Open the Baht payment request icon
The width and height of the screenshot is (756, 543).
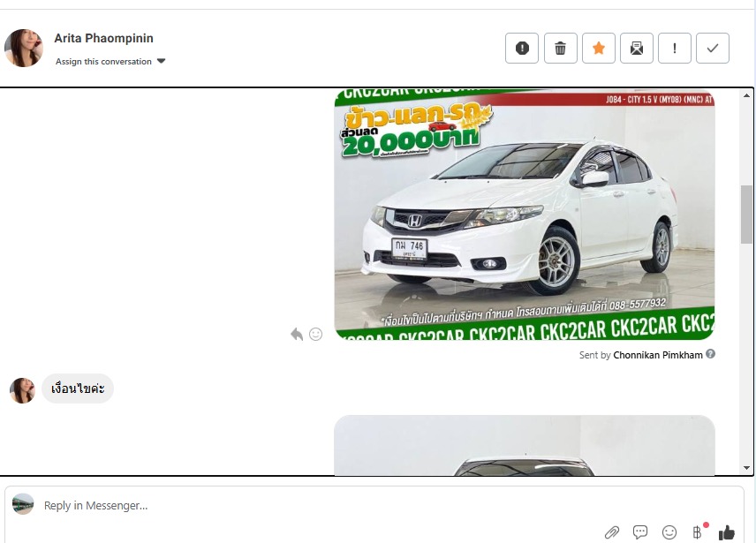[x=698, y=532]
